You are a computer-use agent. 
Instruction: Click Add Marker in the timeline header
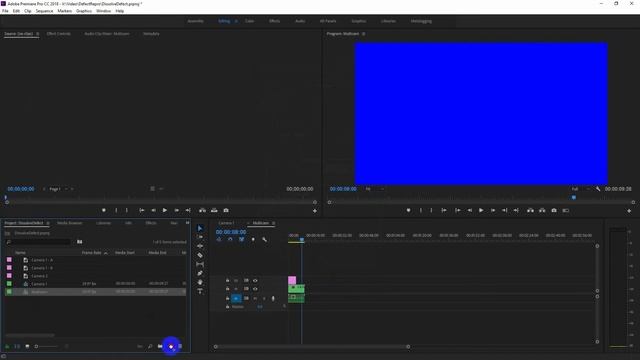tap(253, 240)
